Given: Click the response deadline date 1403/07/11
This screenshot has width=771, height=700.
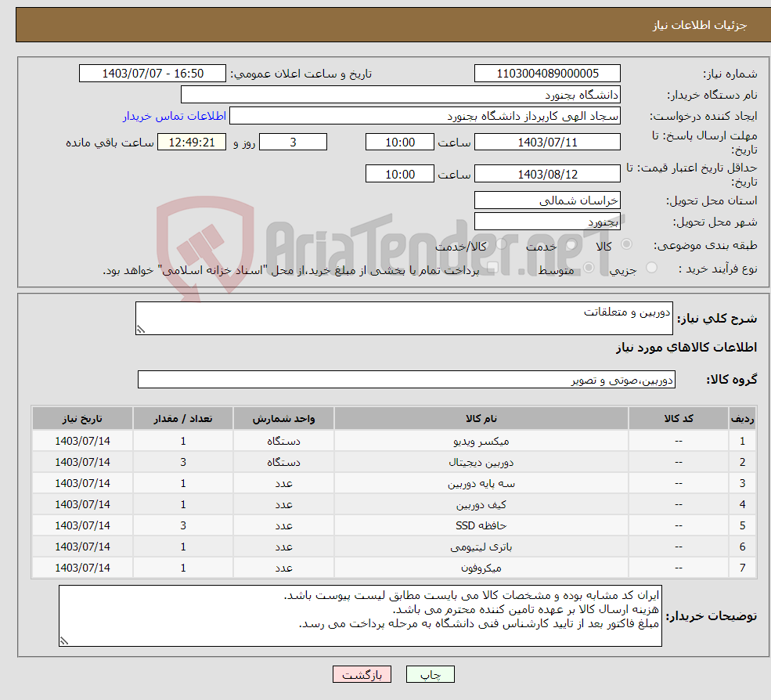Looking at the screenshot, I should [x=547, y=143].
